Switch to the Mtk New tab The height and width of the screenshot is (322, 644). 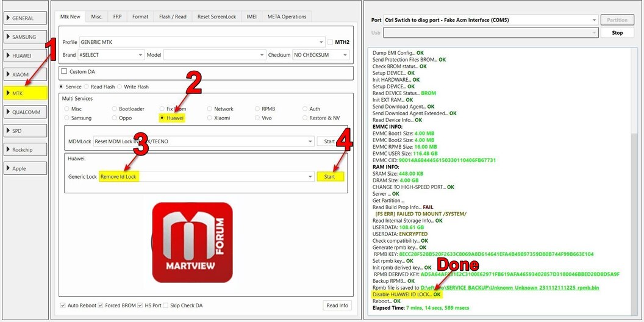click(x=70, y=16)
